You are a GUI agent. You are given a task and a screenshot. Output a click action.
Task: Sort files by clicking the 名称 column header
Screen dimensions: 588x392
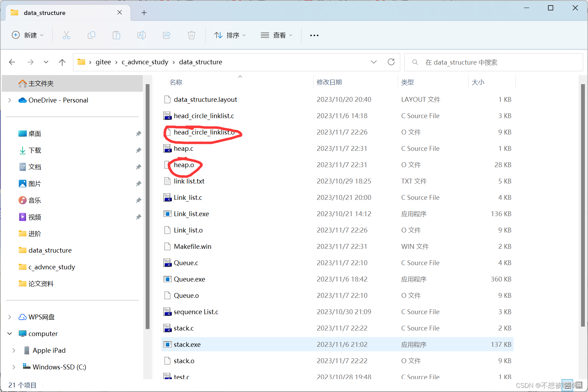pos(176,82)
